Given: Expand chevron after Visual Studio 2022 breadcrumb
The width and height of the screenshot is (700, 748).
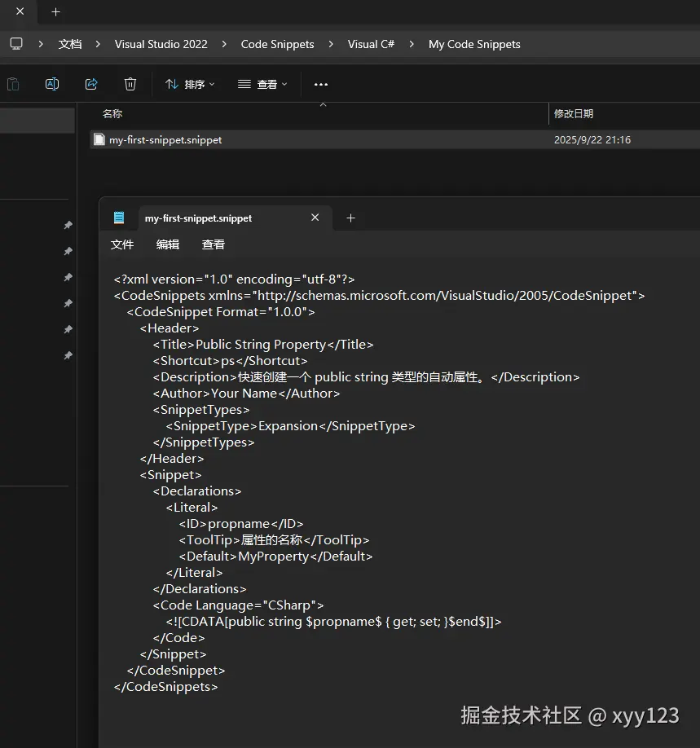Looking at the screenshot, I should pyautogui.click(x=224, y=44).
